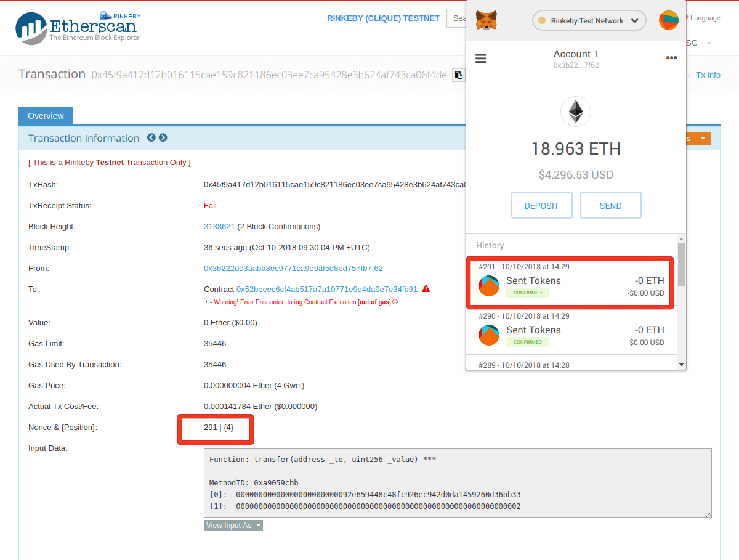Click the token icon of transaction #291

489,286
